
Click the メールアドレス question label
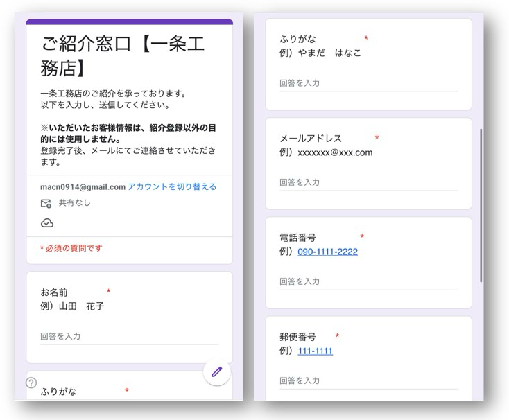tap(311, 139)
